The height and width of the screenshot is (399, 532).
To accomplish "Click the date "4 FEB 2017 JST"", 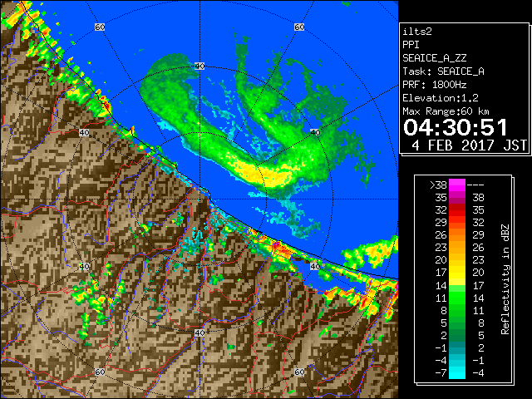I will point(469,145).
